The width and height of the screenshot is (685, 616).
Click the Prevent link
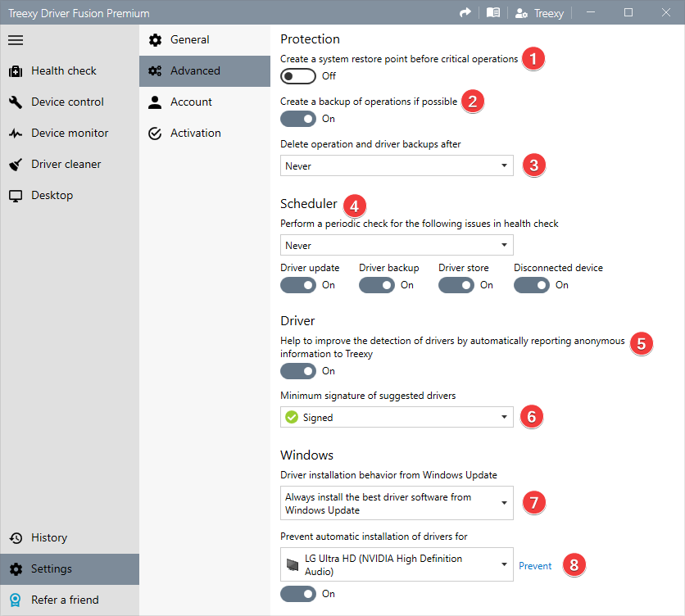(x=535, y=565)
